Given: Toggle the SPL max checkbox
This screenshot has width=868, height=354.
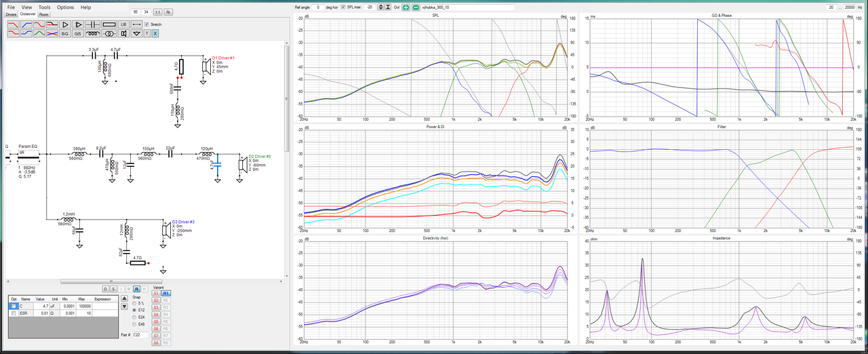Looking at the screenshot, I should coord(342,7).
